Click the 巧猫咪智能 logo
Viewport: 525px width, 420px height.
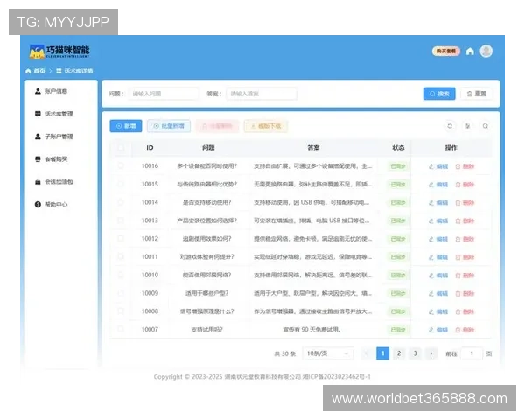coord(59,52)
